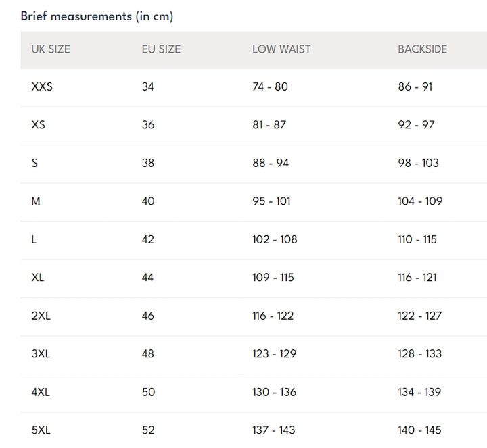Click the LOW WAIST column header
Screen dimensions: 487x448
(280, 49)
